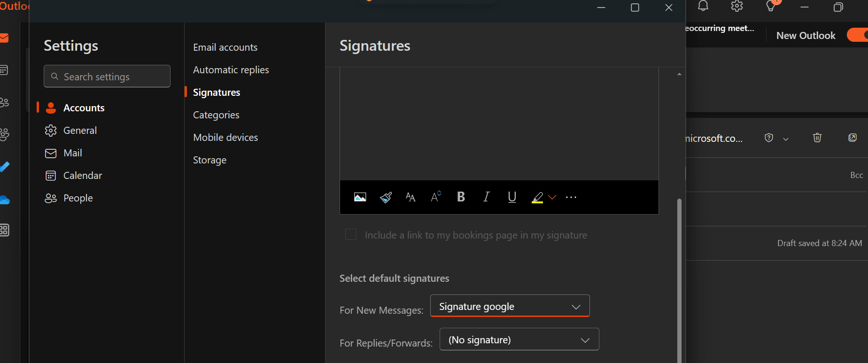Insert a picture into the signature
The height and width of the screenshot is (363, 868).
coord(360,197)
